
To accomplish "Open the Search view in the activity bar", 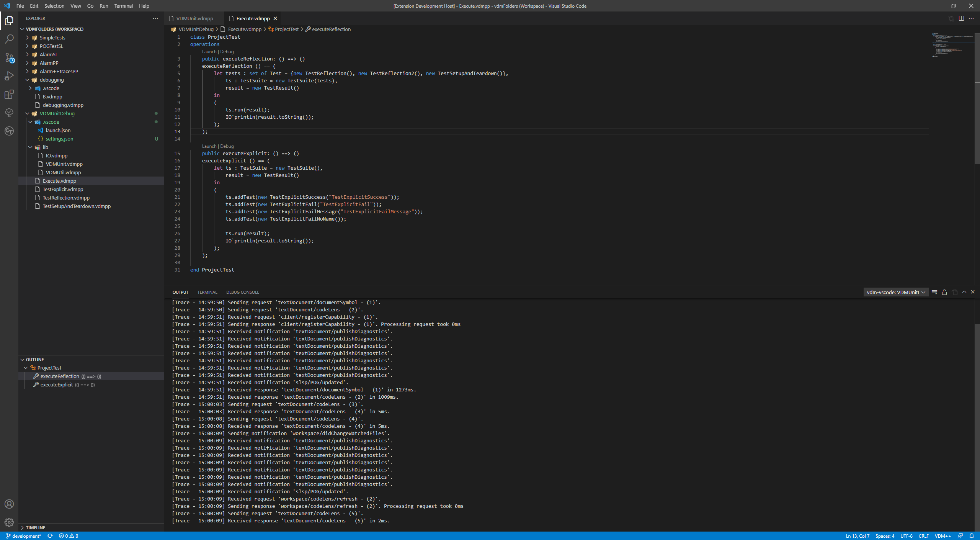I will coord(9,39).
